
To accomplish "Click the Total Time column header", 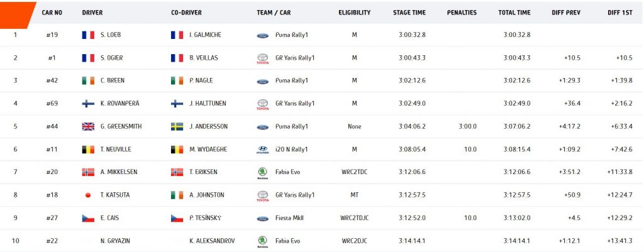I will coord(514,13).
